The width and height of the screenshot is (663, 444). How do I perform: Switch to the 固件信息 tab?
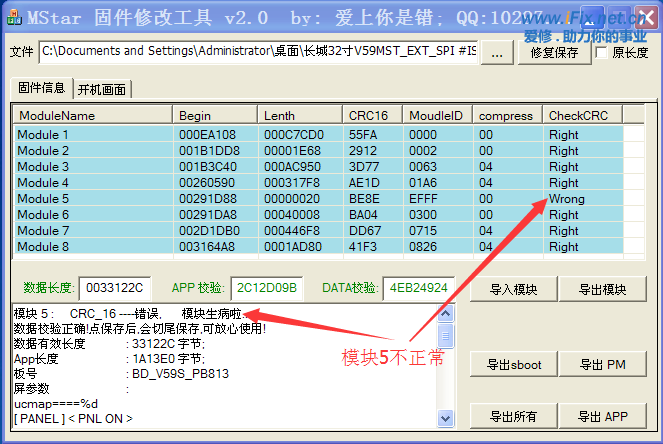41,88
